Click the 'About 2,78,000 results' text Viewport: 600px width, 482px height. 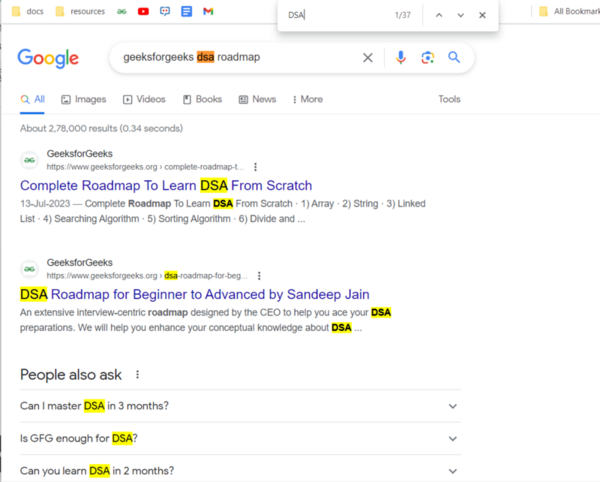[x=101, y=129]
